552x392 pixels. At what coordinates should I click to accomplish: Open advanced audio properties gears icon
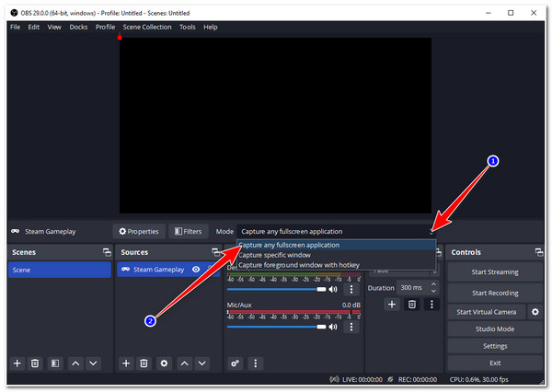236,363
